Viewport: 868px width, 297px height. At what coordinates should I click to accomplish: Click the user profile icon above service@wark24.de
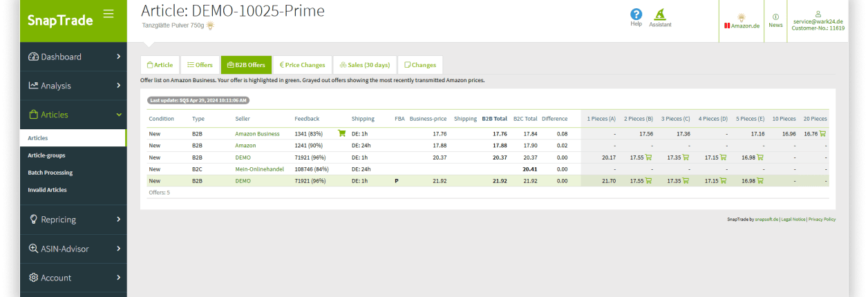[x=818, y=14]
